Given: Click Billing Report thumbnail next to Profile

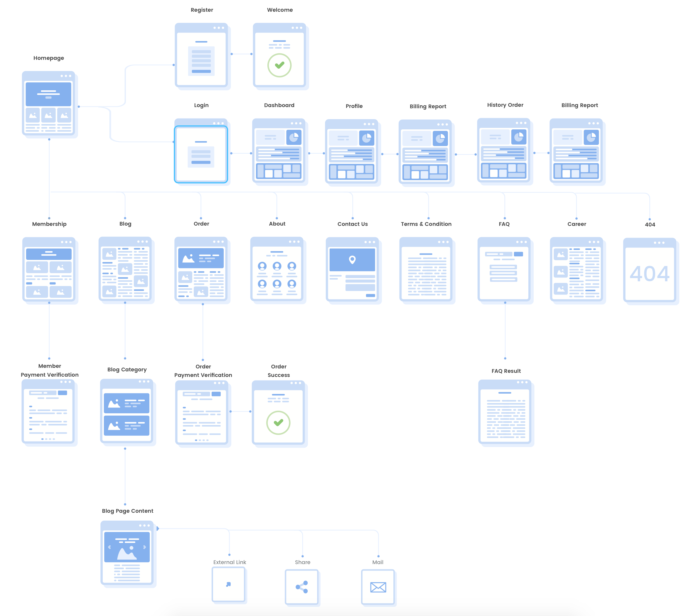Looking at the screenshot, I should coord(425,152).
